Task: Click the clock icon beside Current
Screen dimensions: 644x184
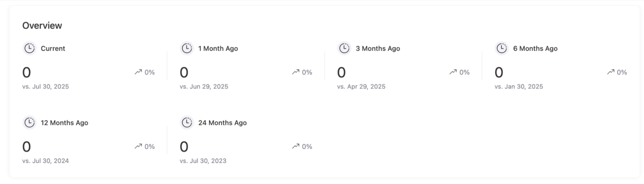Action: [x=29, y=49]
